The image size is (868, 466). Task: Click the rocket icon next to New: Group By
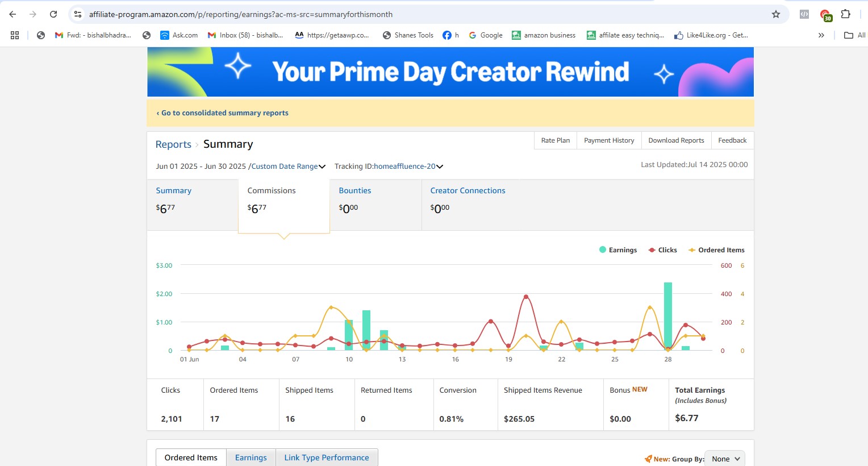(648, 459)
